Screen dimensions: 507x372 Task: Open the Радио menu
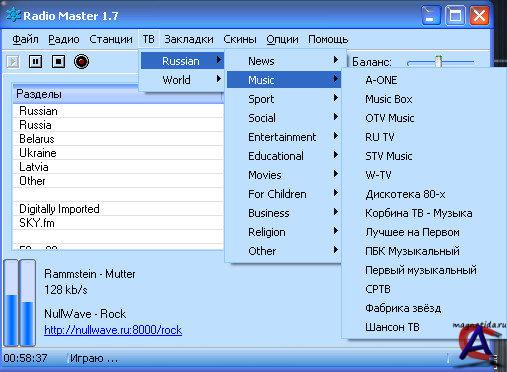(x=64, y=39)
